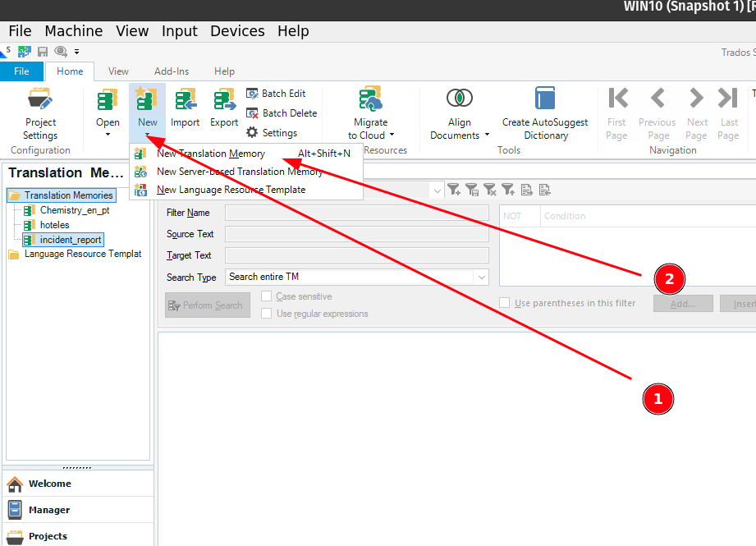Select New Translation Memory menu entry
Viewport: 756px width, 546px height.
coord(246,154)
